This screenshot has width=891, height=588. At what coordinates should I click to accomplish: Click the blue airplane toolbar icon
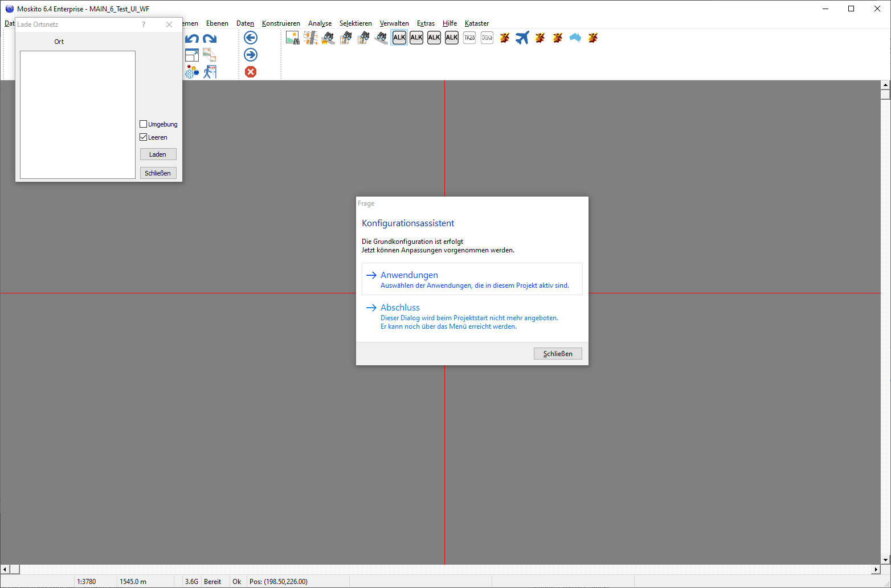[x=522, y=38]
